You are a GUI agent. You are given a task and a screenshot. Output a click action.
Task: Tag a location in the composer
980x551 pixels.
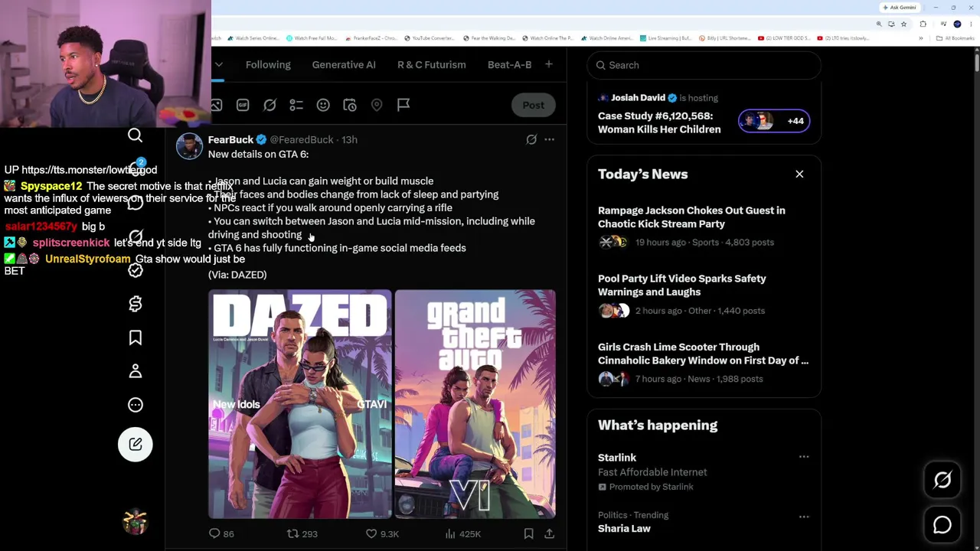377,105
